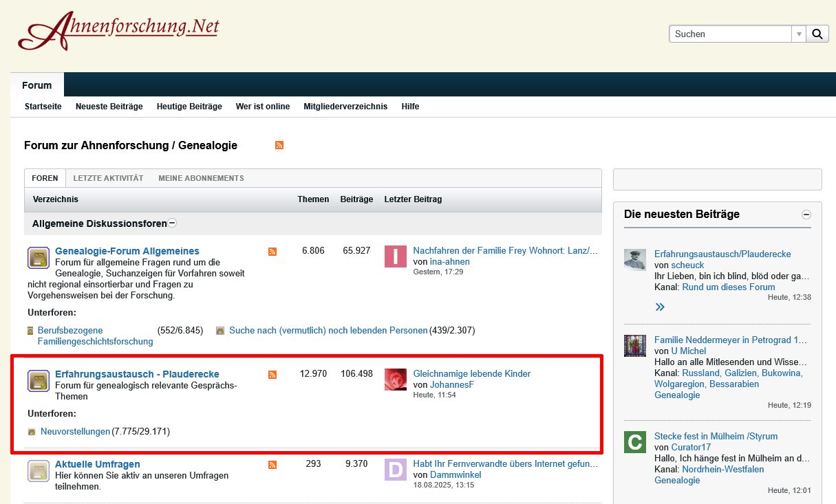The height and width of the screenshot is (504, 836).
Task: Click the search magnifier button
Action: pos(817,34)
